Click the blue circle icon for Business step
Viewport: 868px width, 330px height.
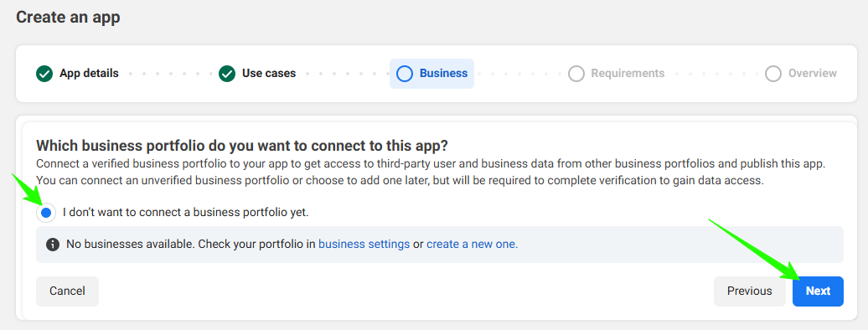click(x=405, y=74)
